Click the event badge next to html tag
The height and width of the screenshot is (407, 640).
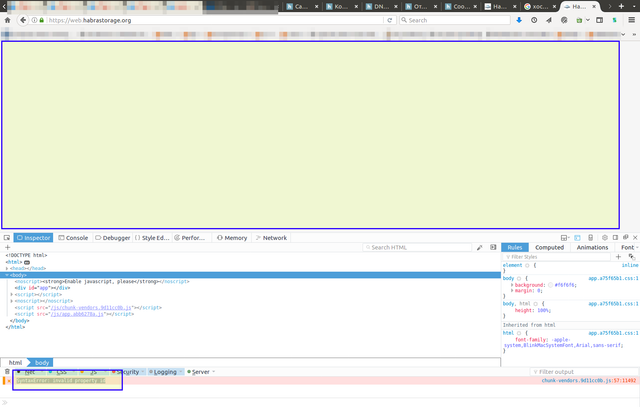[27, 262]
